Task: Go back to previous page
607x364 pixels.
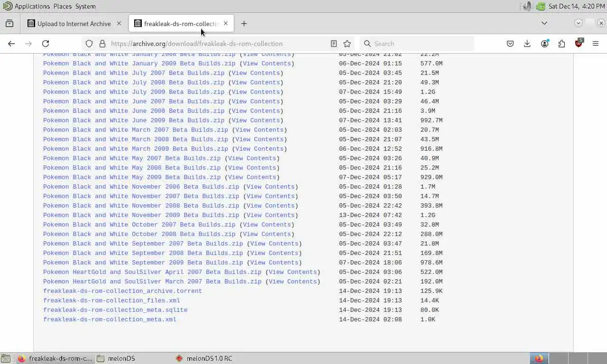Action: (x=11, y=44)
